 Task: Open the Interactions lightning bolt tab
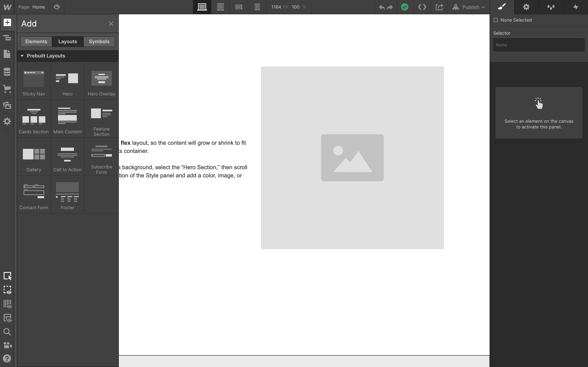point(575,7)
